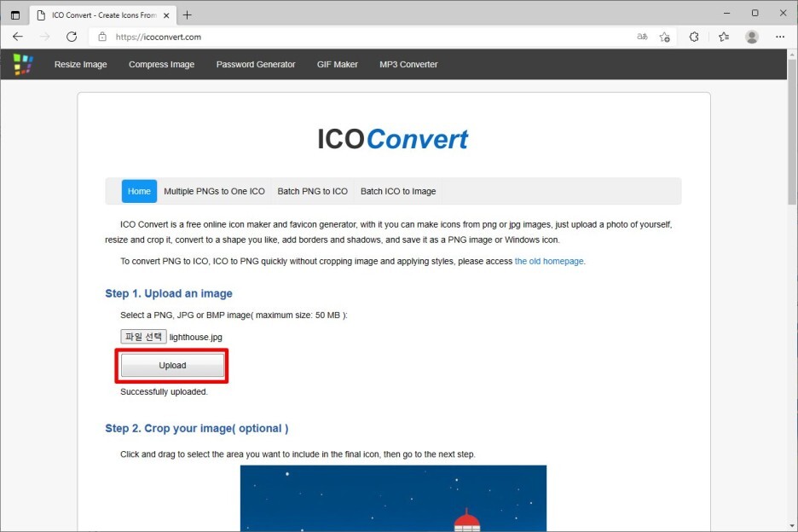This screenshot has height=532, width=798.
Task: Open GIF Maker in top navigation
Action: 338,65
